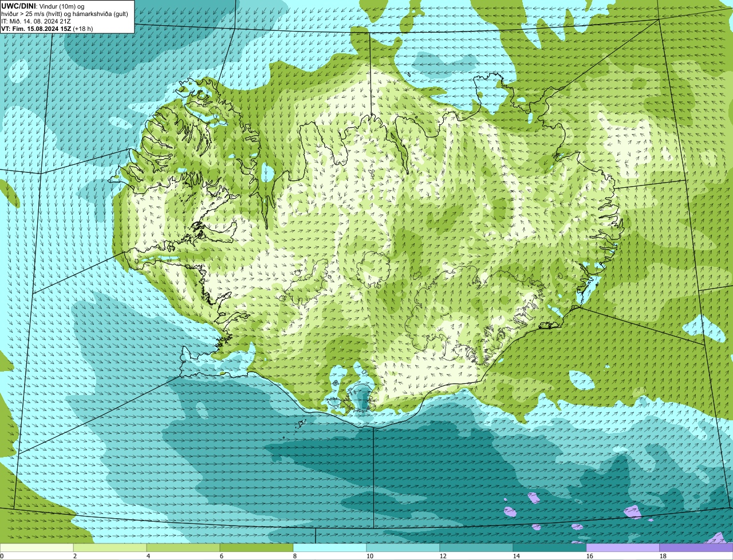Click the legend scale label "4"
Viewport: 733px width, 560px height.
pos(148,556)
